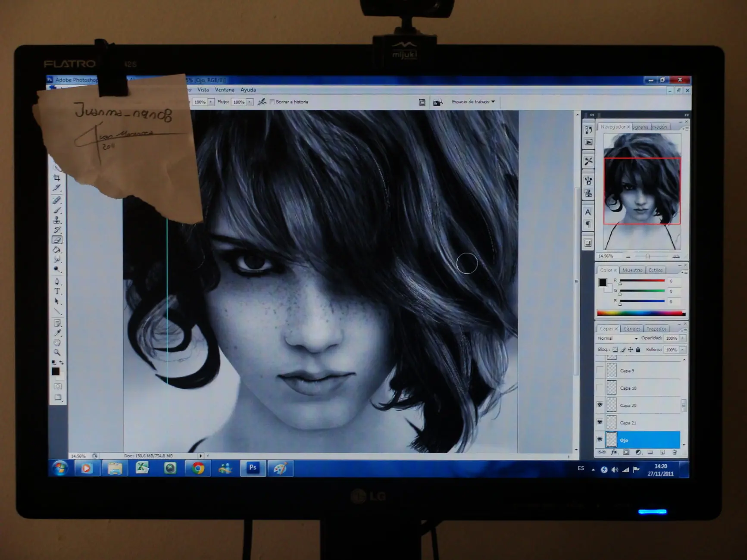The image size is (747, 560).
Task: Toggle lock image pixels brush icon
Action: click(623, 350)
